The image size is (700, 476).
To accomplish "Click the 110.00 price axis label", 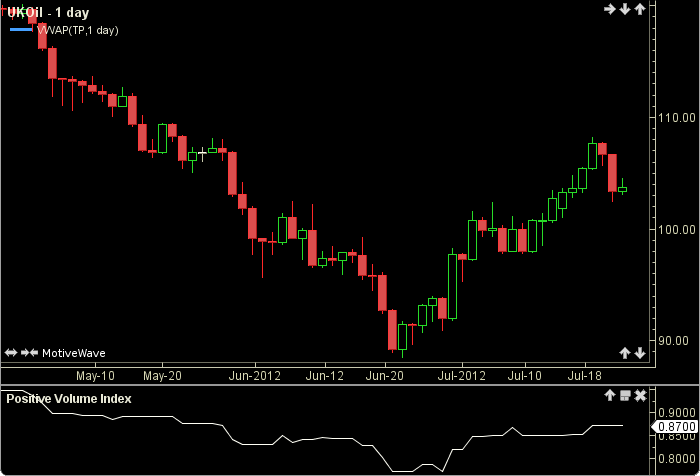I will [677, 118].
